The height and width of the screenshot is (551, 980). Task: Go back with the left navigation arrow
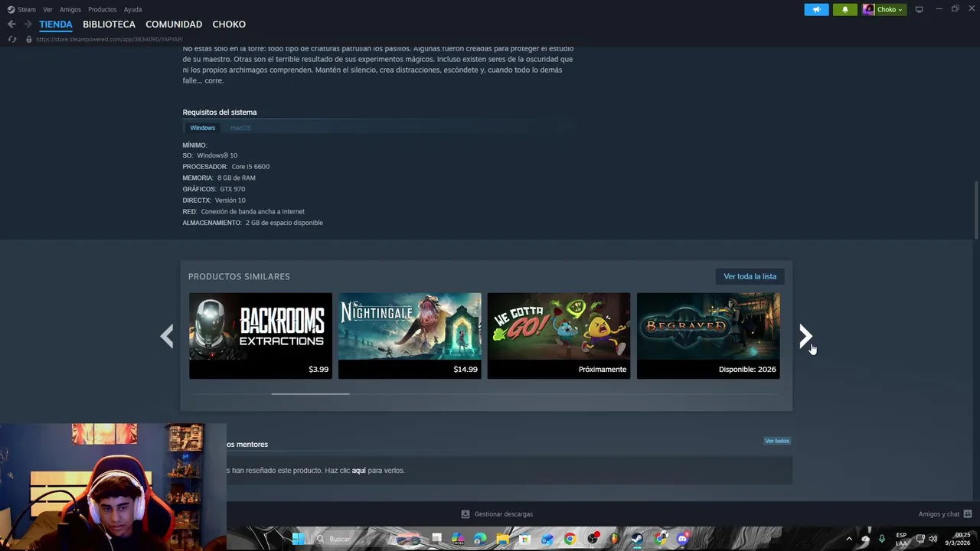tap(11, 24)
